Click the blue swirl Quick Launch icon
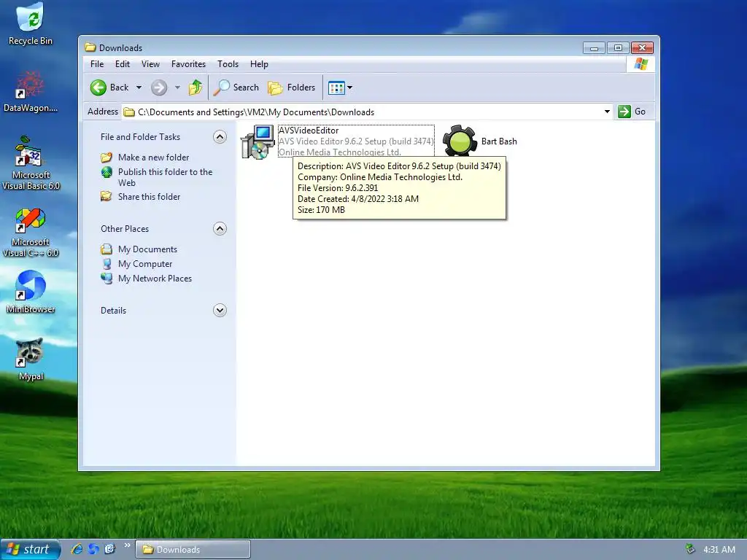Screen dimensions: 747x560 coord(93,550)
